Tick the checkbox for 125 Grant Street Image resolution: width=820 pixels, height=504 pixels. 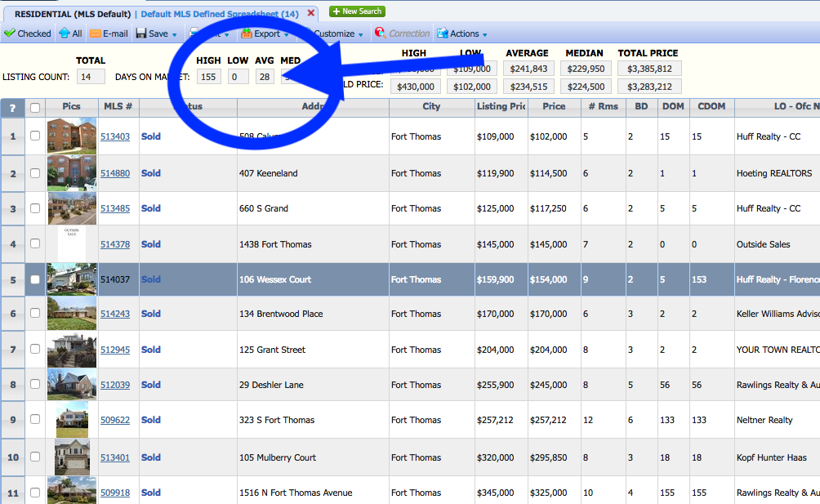[x=35, y=350]
